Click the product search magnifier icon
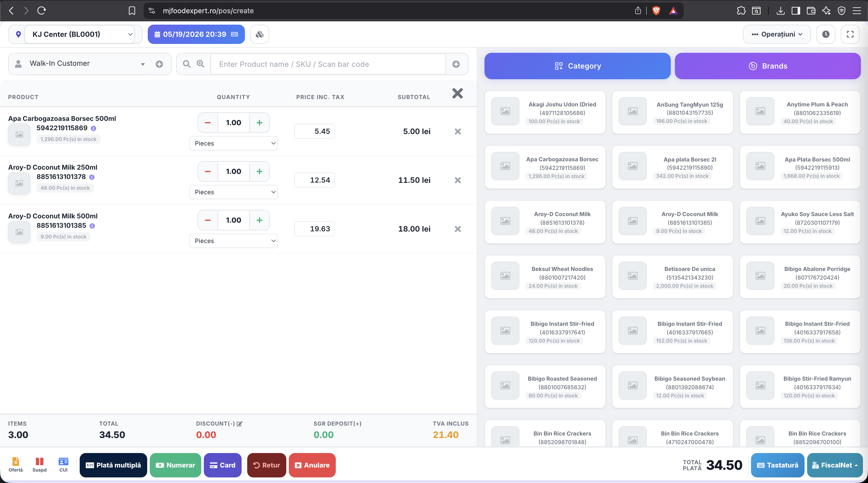This screenshot has width=868, height=483. coord(186,64)
